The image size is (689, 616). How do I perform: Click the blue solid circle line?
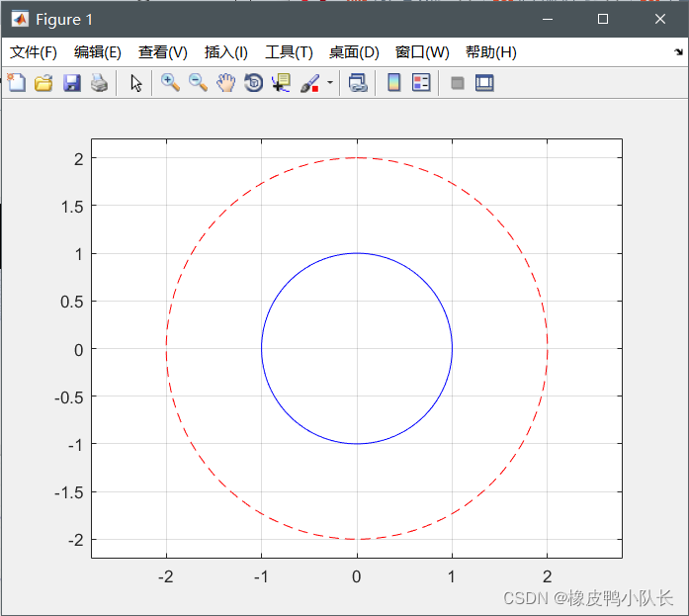[x=357, y=253]
